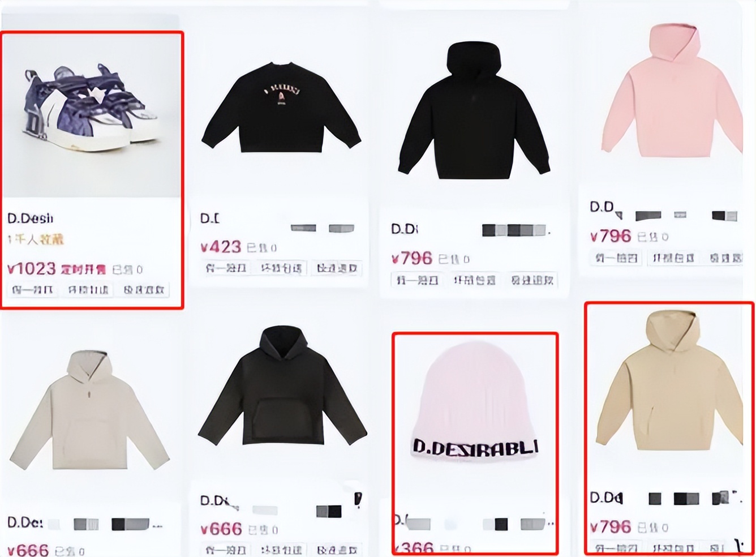Click the middle service tag under pink hoodie

pyautogui.click(x=673, y=258)
